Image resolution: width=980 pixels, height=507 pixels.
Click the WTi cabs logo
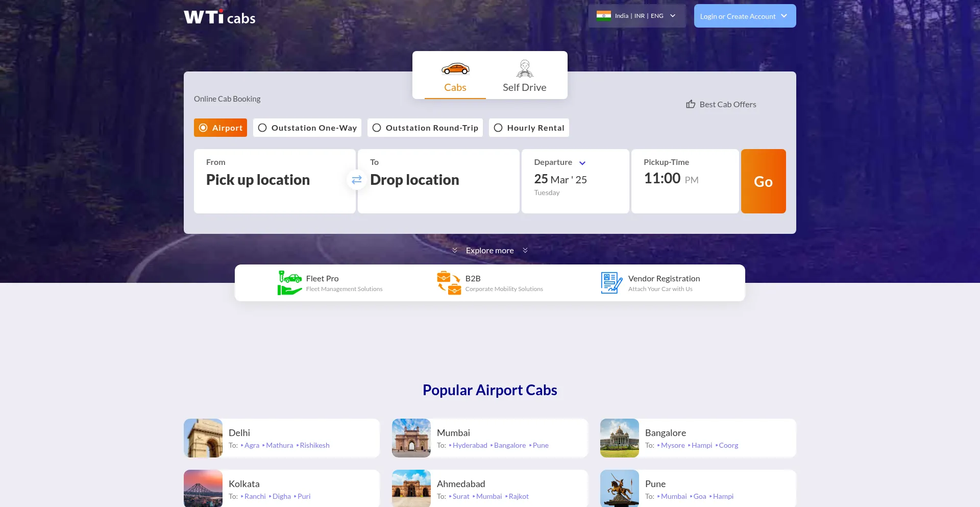tap(219, 17)
